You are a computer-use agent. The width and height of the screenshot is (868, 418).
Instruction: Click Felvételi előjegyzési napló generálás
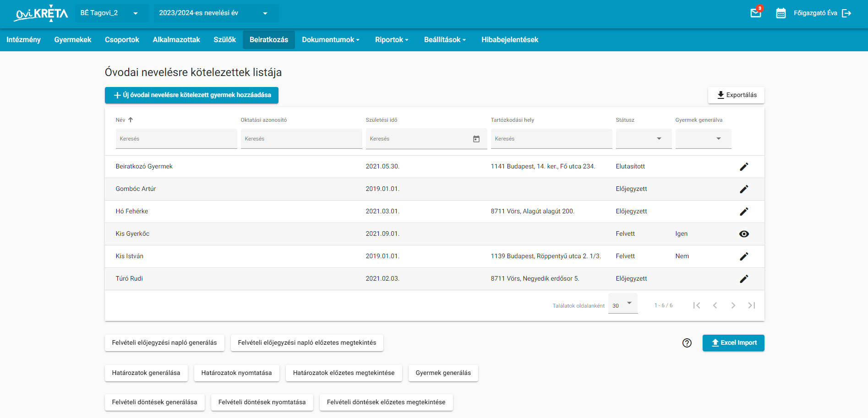tap(164, 343)
